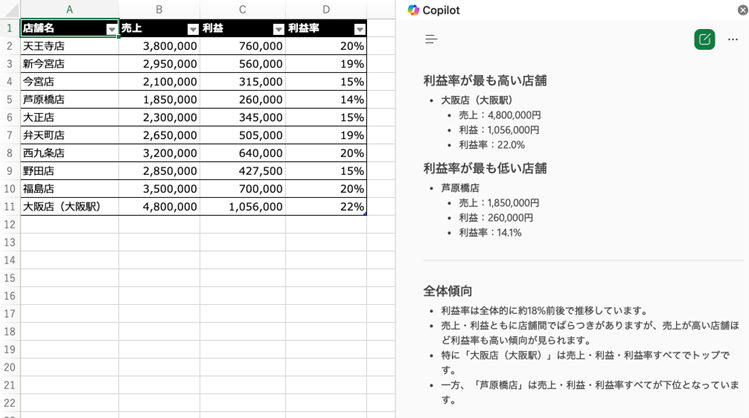
Task: Select row 11 header
Action: (9, 207)
